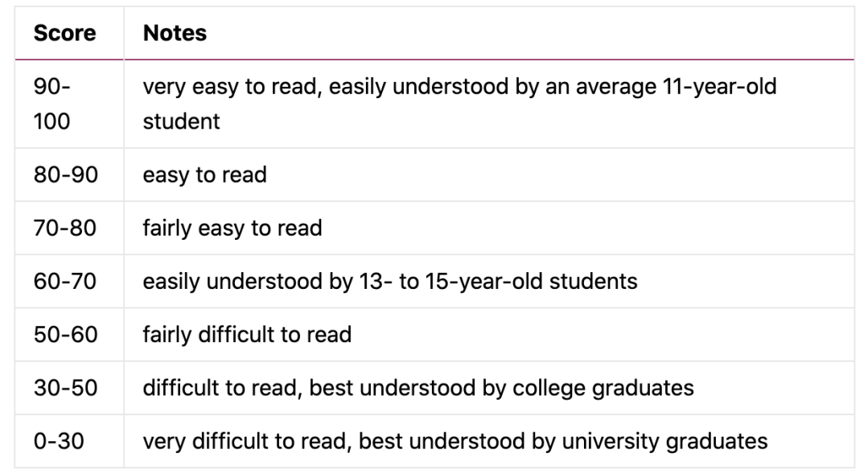This screenshot has height=474, width=868.
Task: Click the "fairly easy to read" note
Action: pyautogui.click(x=232, y=228)
